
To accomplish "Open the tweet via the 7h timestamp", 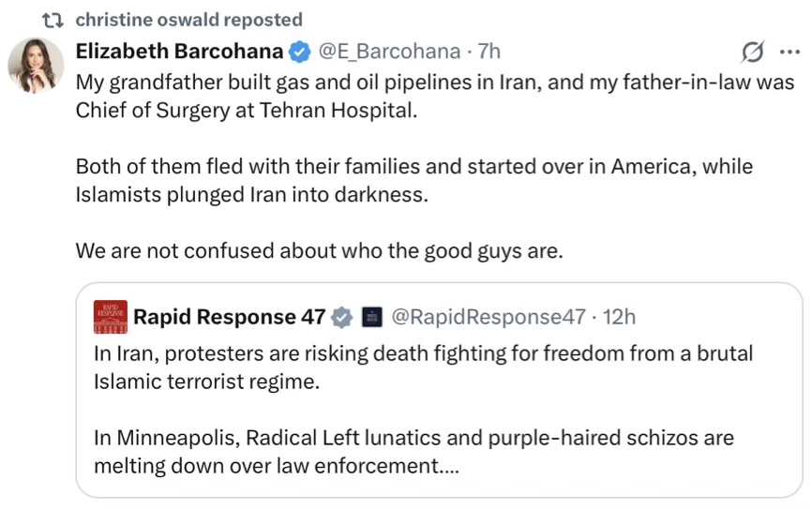I will [x=489, y=51].
